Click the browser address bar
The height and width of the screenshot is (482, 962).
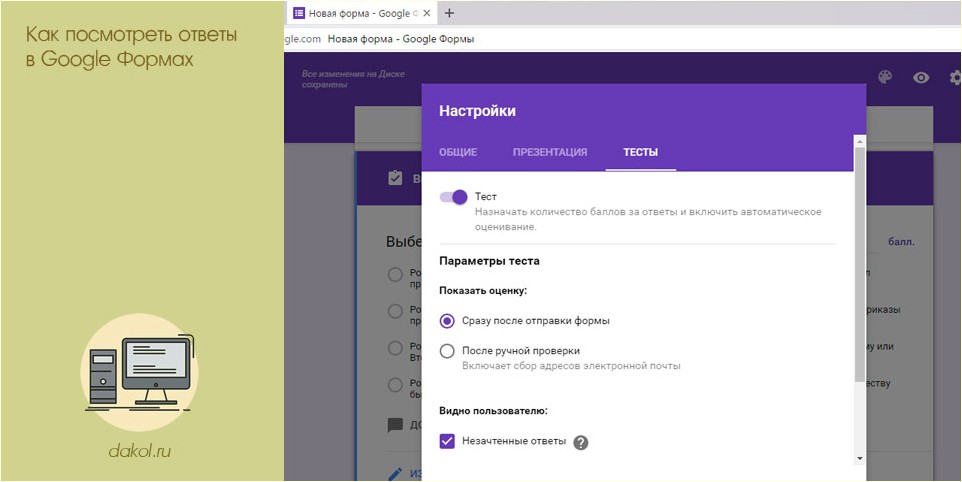[623, 39]
